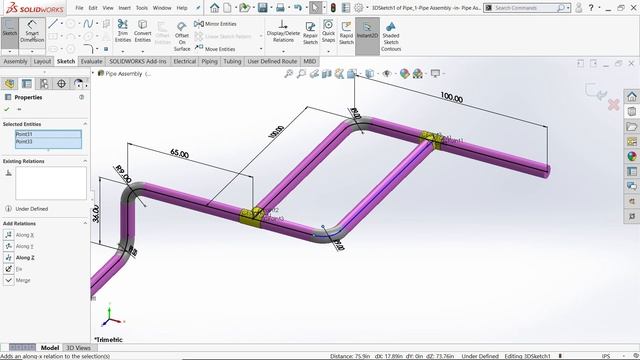Image resolution: width=640 pixels, height=360 pixels.
Task: Open the DimXpertManager tab
Action: (x=61, y=84)
